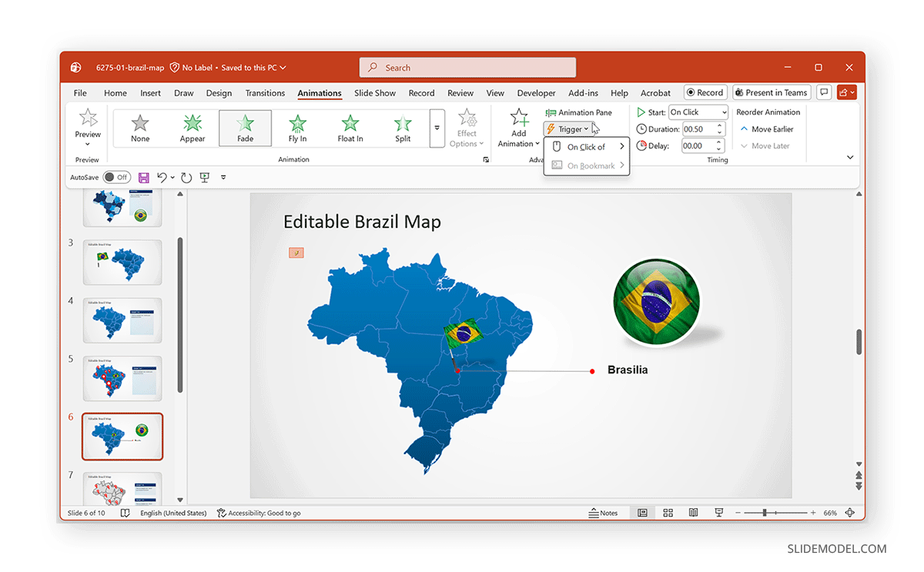Click English (United States) language status
This screenshot has width=924, height=572.
[173, 513]
